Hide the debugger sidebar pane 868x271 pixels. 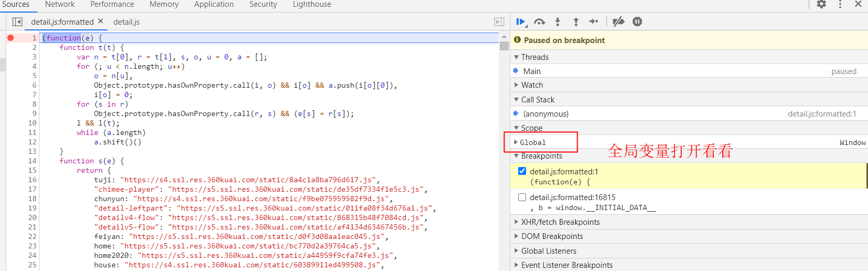(x=499, y=22)
